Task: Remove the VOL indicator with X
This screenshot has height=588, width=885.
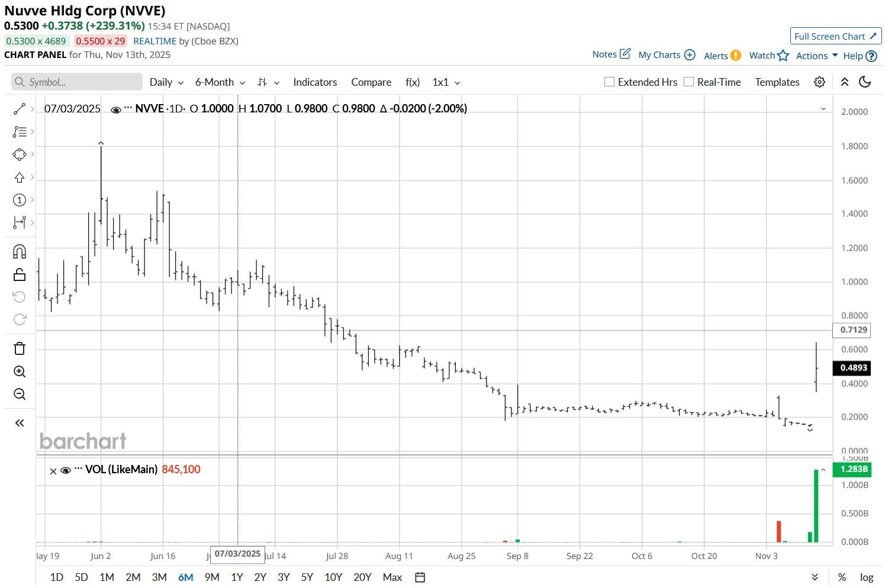Action: (x=53, y=471)
